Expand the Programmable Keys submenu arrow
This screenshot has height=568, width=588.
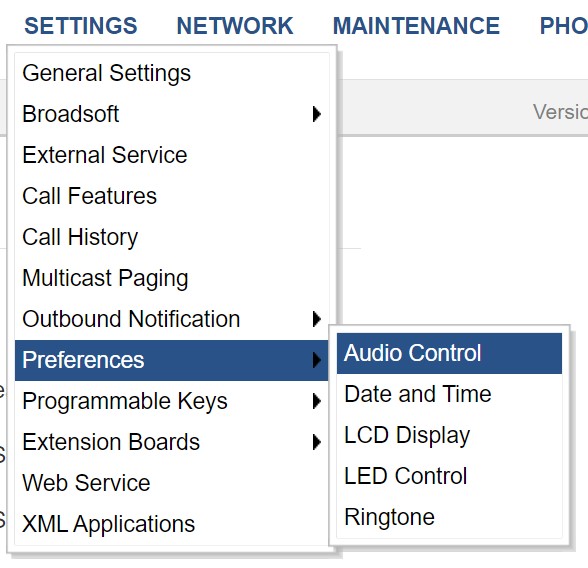(x=317, y=401)
